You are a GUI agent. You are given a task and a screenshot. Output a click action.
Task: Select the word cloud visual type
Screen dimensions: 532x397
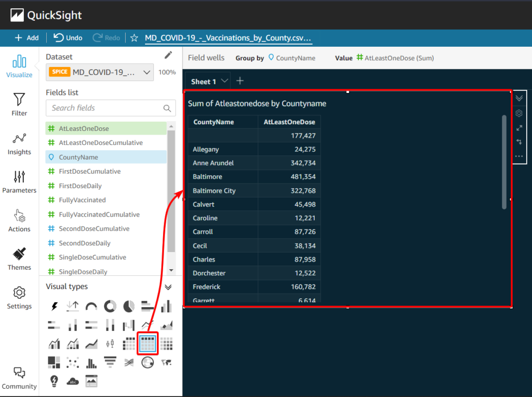[73, 380]
